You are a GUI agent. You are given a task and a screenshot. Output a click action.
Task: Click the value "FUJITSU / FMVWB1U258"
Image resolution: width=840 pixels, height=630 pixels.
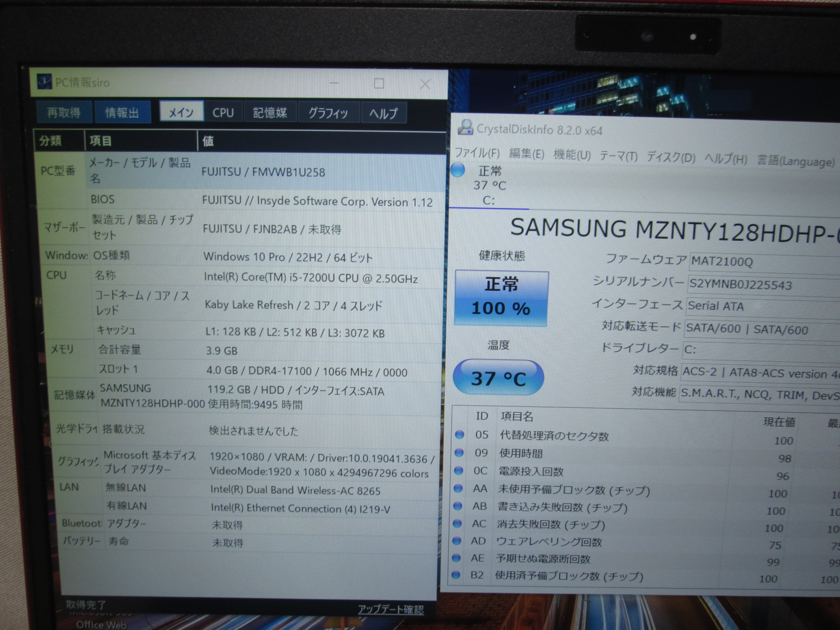click(264, 172)
